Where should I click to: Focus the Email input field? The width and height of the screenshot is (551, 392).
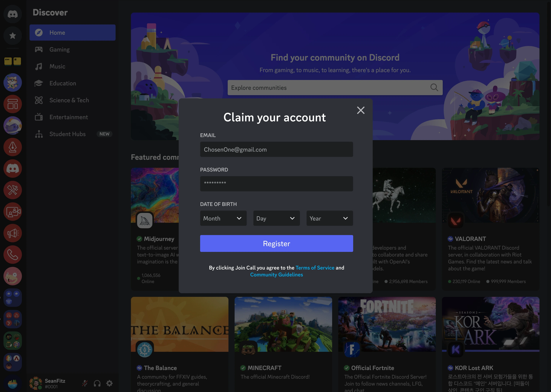point(276,149)
